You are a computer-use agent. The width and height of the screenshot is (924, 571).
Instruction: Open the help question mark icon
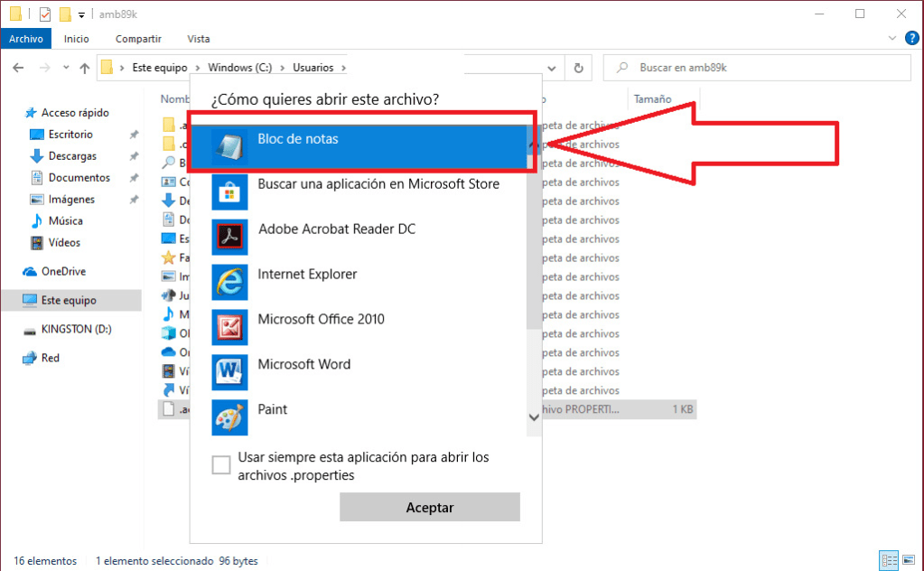click(911, 38)
